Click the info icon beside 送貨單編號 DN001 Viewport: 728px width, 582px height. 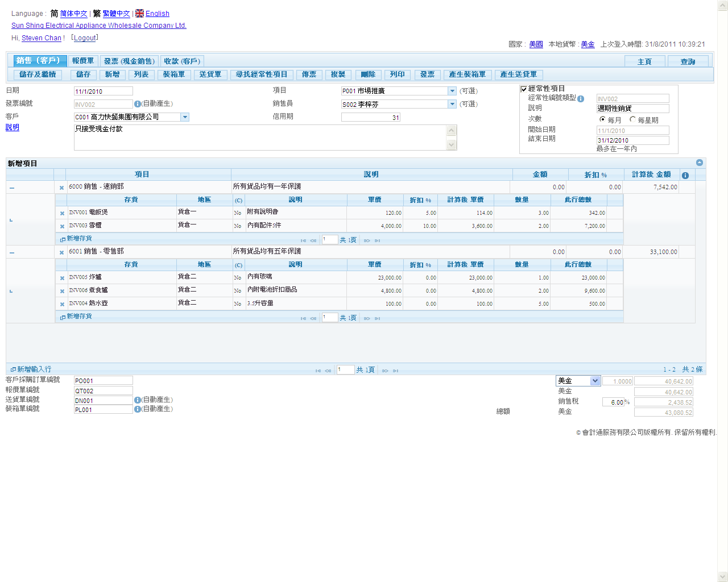(x=137, y=400)
